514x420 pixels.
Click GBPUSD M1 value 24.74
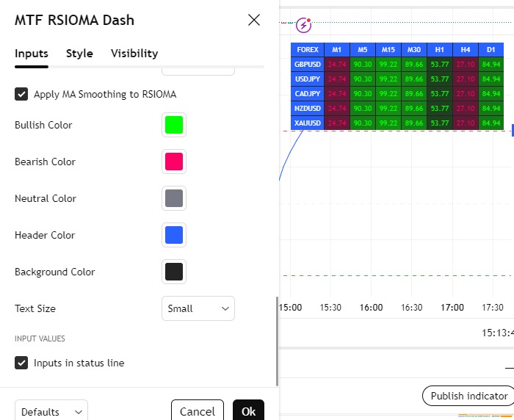[337, 65]
